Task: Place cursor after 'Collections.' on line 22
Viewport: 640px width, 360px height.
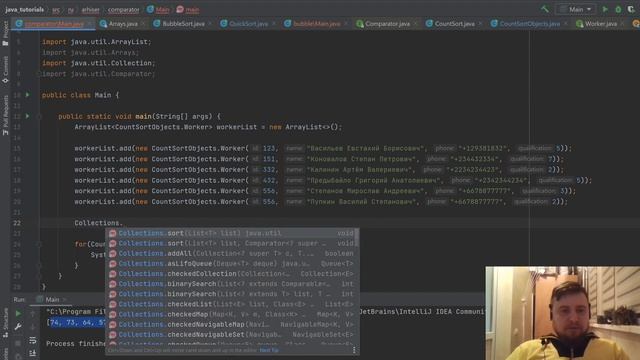Action: tap(123, 223)
